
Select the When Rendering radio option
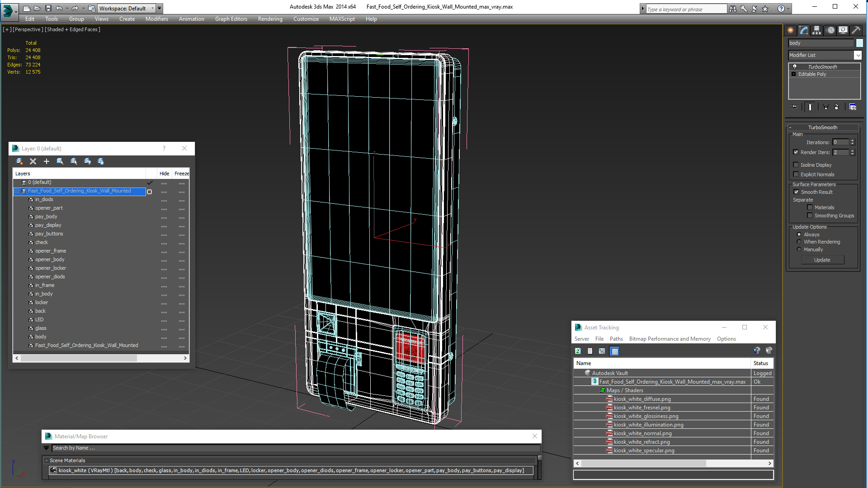point(799,242)
